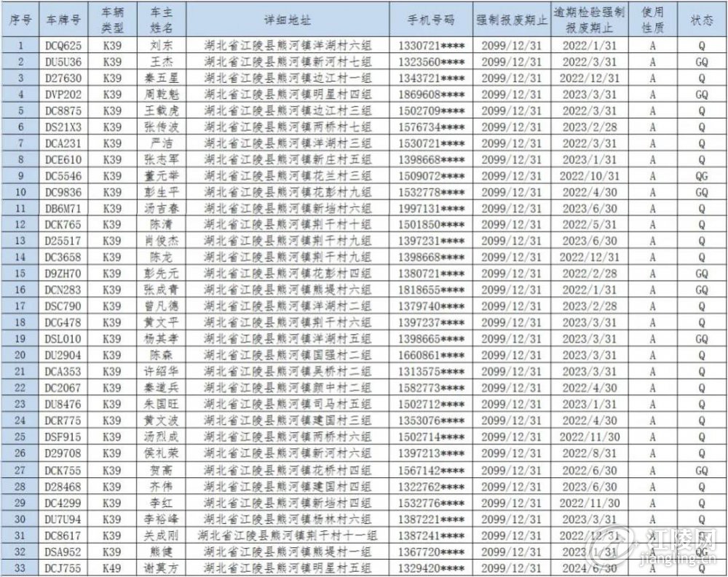Select plate number D27630
Screen dimensions: 728x577
click(63, 78)
